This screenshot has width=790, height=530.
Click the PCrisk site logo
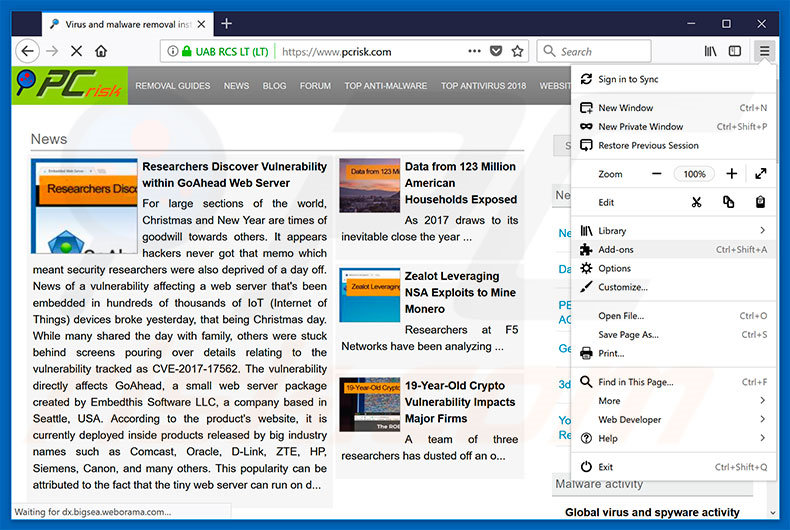(70, 85)
